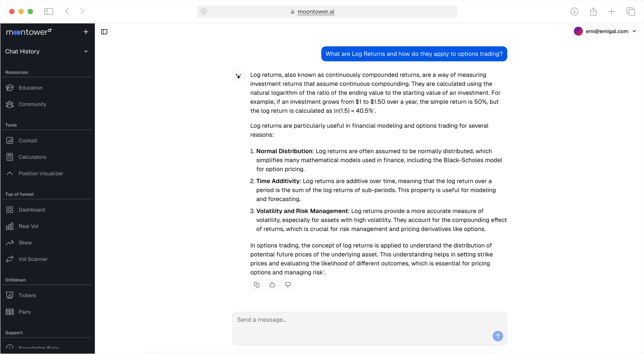This screenshot has width=644, height=354.
Task: Toggle the sidebar panel visibility
Action: (104, 31)
